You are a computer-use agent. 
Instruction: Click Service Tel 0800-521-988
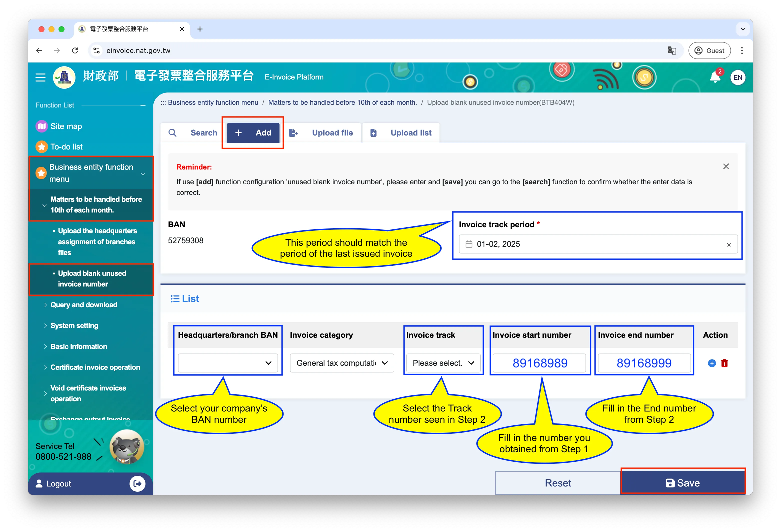[63, 452]
